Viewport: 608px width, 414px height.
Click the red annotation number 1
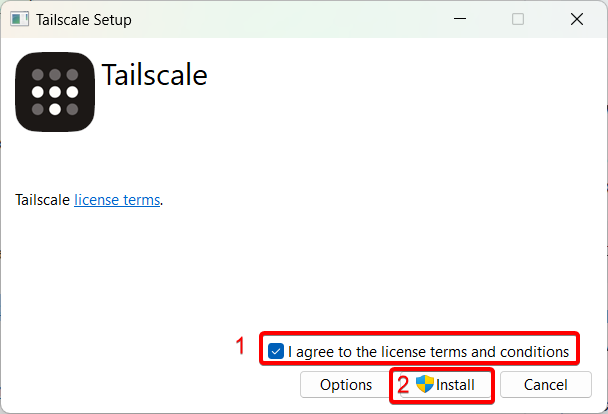point(240,347)
